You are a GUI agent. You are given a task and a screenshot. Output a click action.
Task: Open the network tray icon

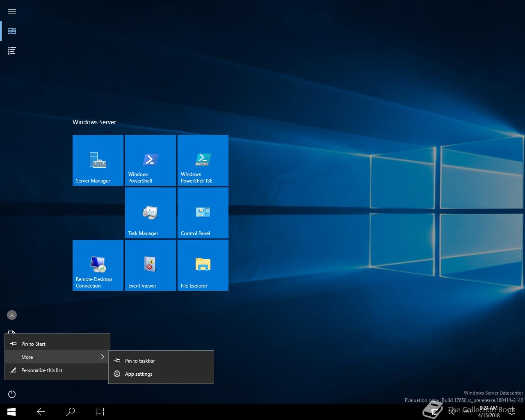435,411
